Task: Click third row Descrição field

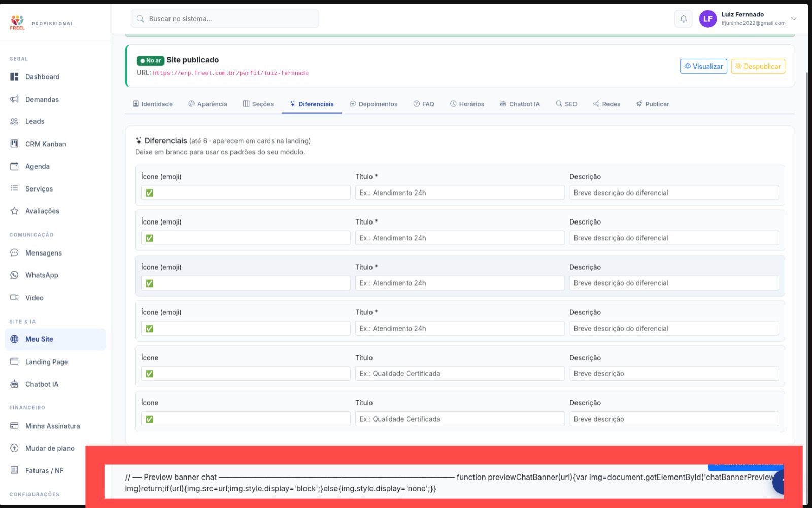Action: tap(674, 283)
